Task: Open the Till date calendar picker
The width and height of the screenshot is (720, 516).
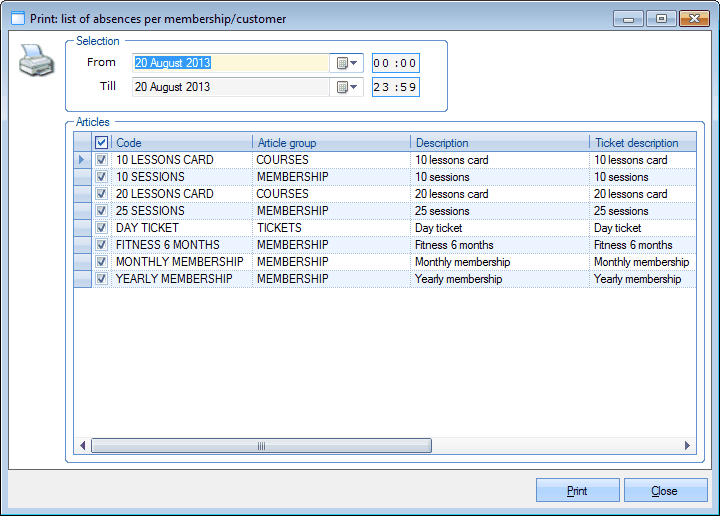Action: point(346,87)
